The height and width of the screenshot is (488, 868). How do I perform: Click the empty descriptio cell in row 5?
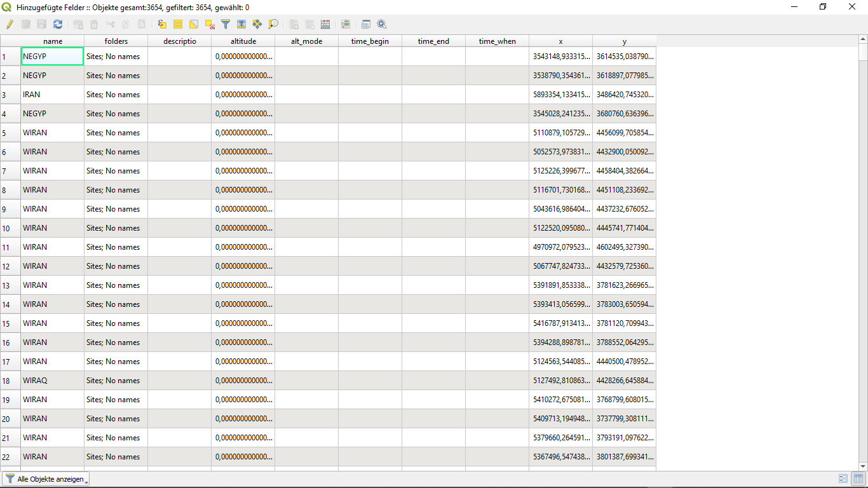[x=179, y=133]
